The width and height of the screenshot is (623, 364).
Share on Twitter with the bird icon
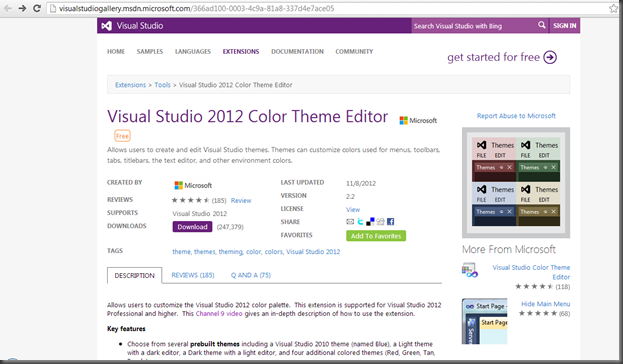(360, 222)
